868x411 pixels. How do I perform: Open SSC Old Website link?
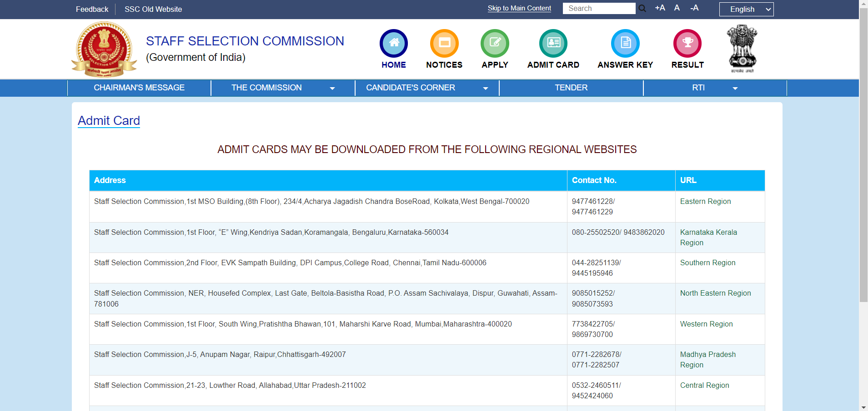(x=153, y=9)
